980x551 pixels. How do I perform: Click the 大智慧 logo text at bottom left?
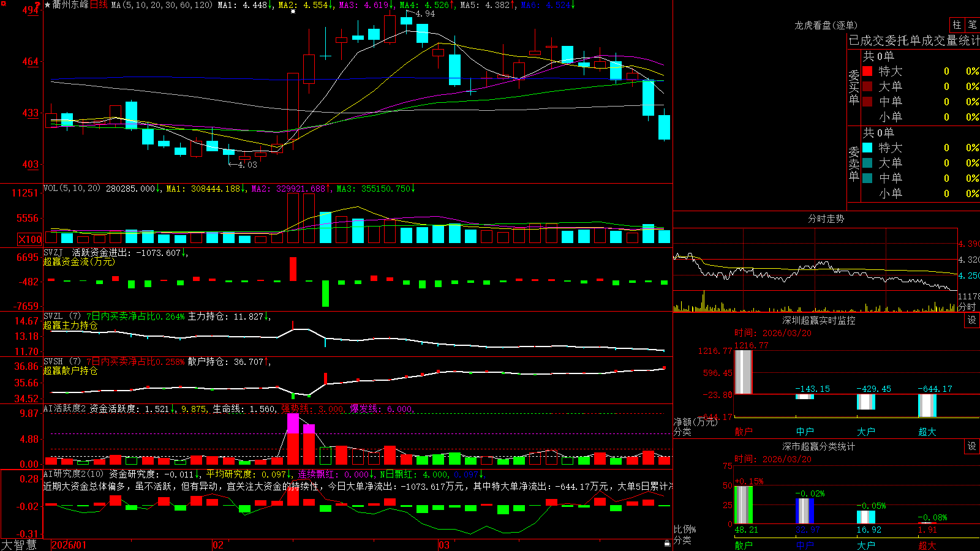19,545
